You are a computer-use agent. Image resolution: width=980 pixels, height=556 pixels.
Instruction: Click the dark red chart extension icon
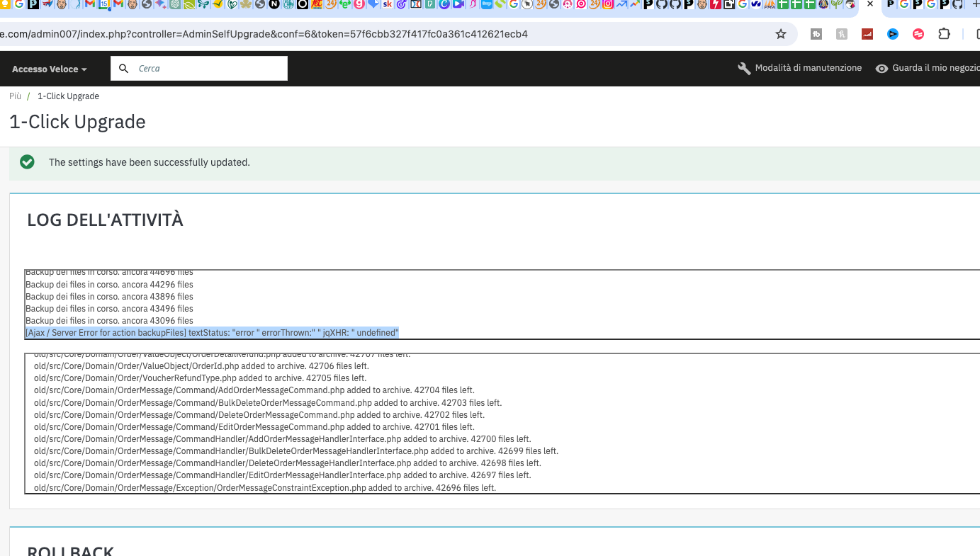click(x=867, y=34)
